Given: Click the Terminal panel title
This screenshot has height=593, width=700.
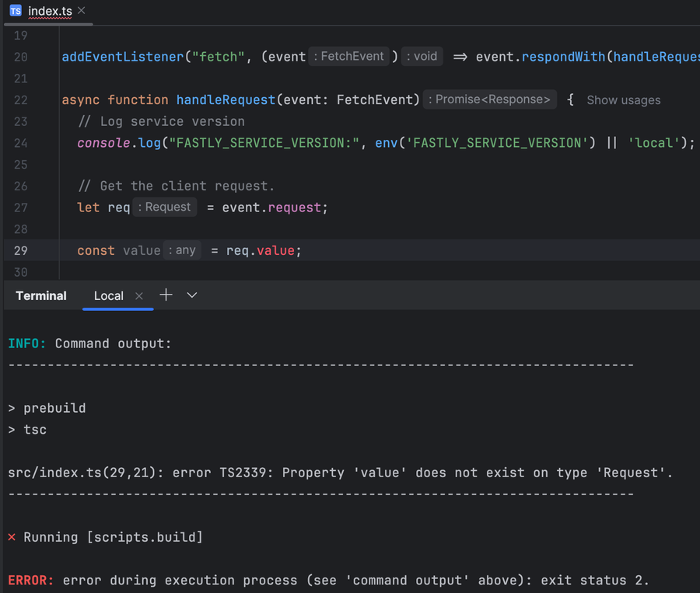Looking at the screenshot, I should pos(41,296).
